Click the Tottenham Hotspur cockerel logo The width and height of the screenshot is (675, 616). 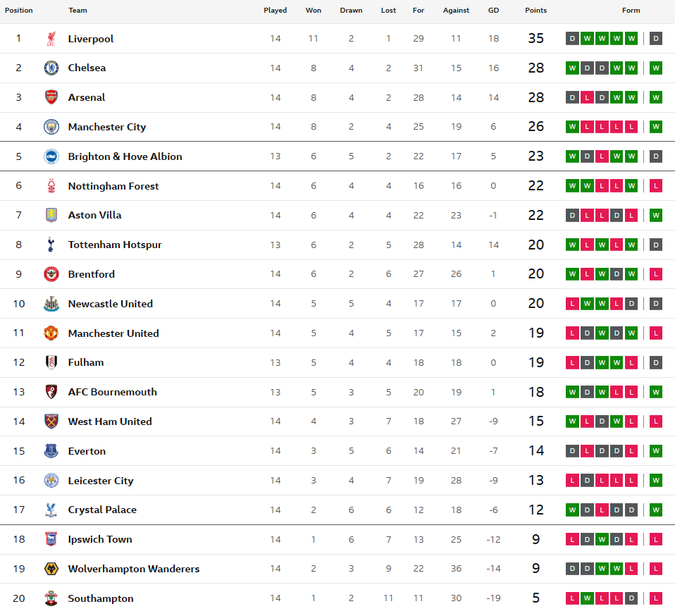51,245
